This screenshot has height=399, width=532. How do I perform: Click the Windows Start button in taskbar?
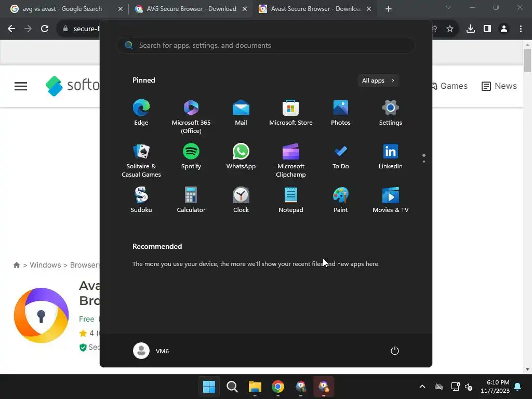click(x=209, y=387)
